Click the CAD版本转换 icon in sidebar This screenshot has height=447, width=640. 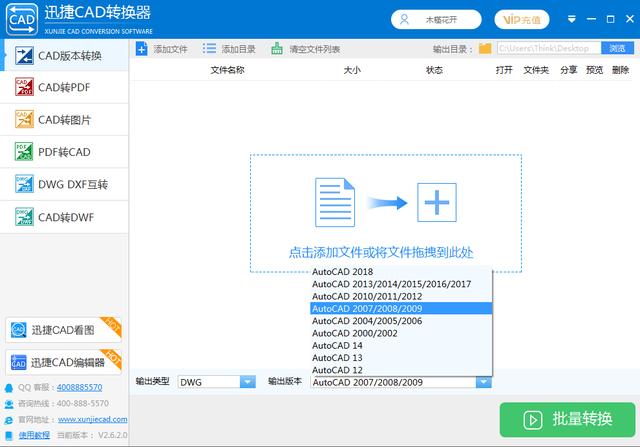24,56
